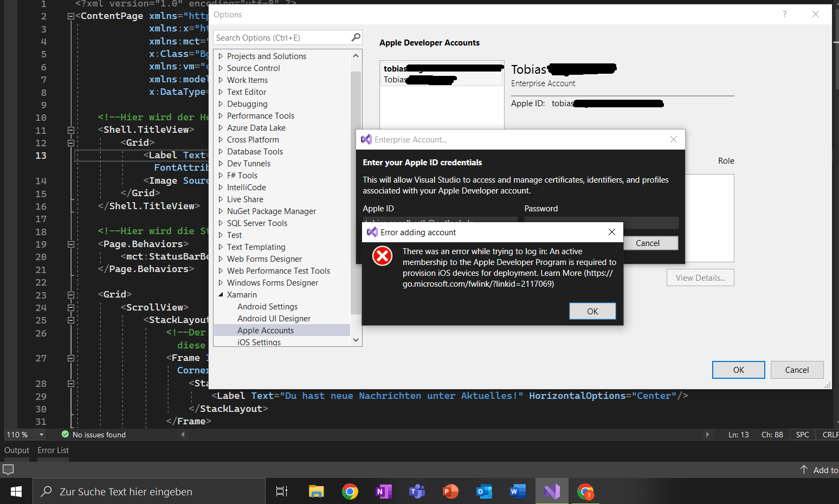
Task: Expand the Performance Tools node
Action: pos(221,116)
